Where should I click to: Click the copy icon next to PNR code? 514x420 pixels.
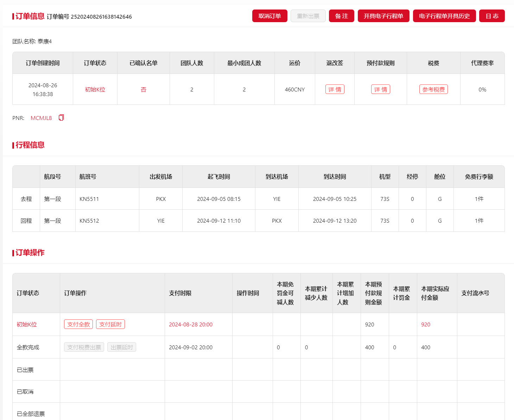tap(61, 117)
